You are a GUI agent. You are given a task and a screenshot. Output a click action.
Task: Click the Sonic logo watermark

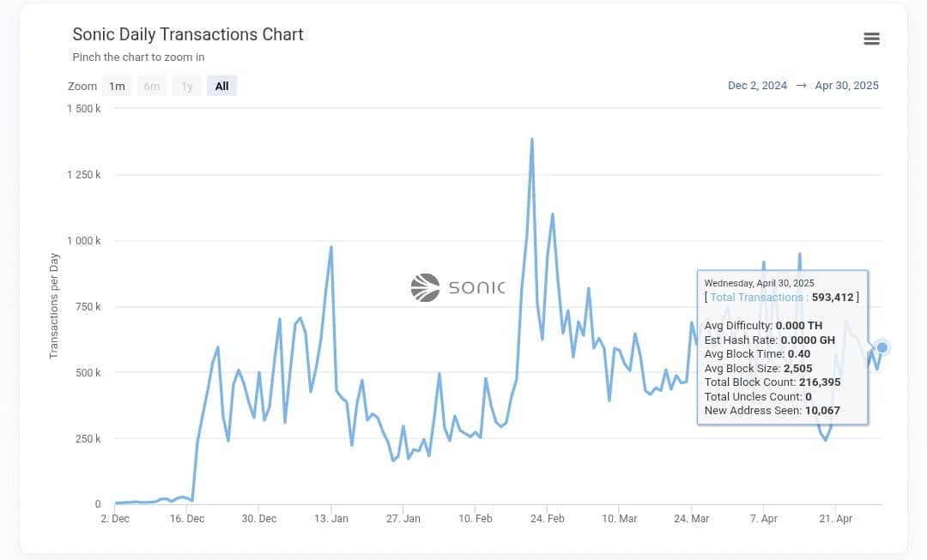[x=457, y=287]
